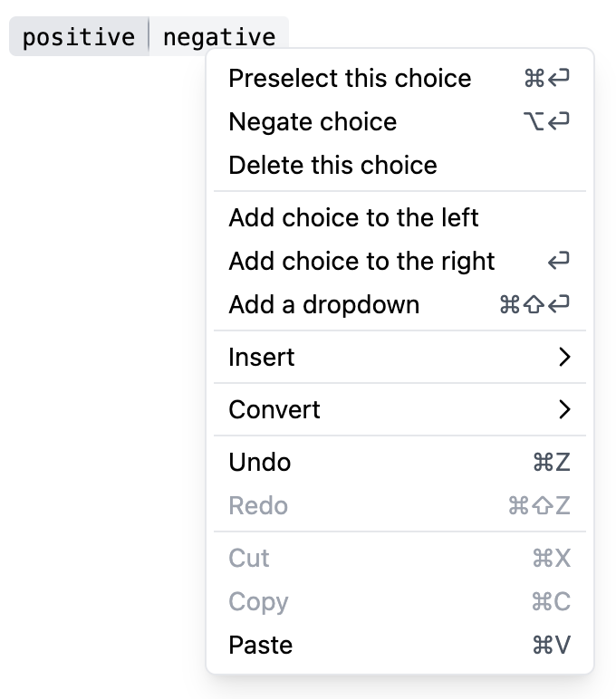Screen dimensions: 616x699
Task: Choose Delete this choice option
Action: pyautogui.click(x=332, y=166)
